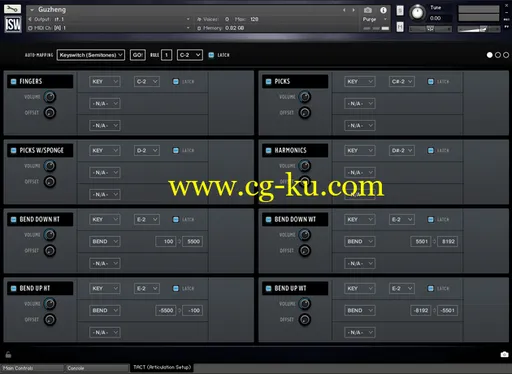Adjust the Bend Up HT offset knob
The height and width of the screenshot is (374, 512).
[50, 320]
